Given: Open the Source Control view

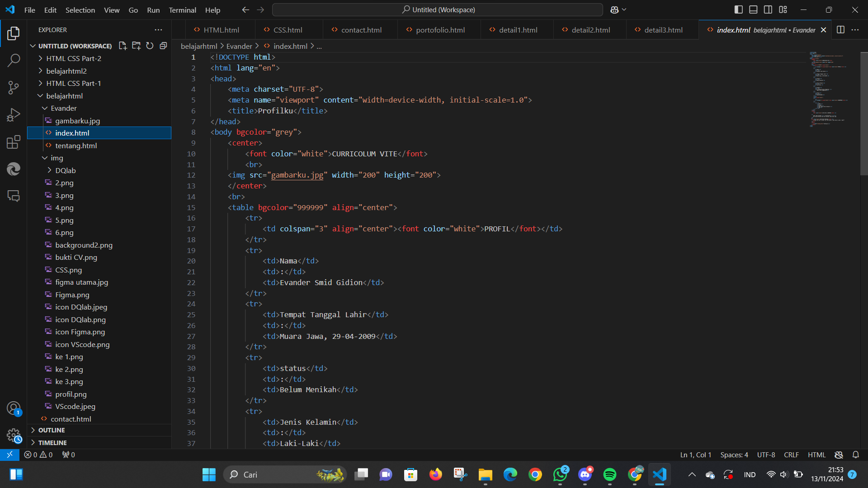Looking at the screenshot, I should pyautogui.click(x=14, y=87).
